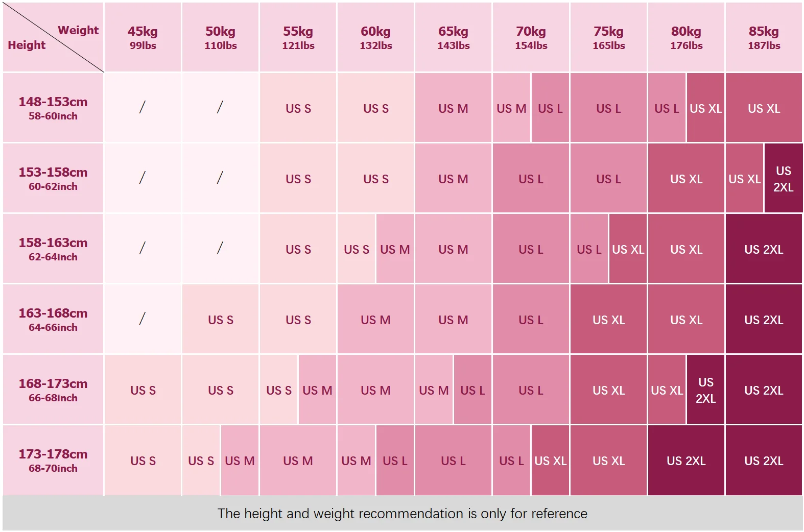Click the Weight/Height corner header cell
The height and width of the screenshot is (532, 804).
click(53, 37)
